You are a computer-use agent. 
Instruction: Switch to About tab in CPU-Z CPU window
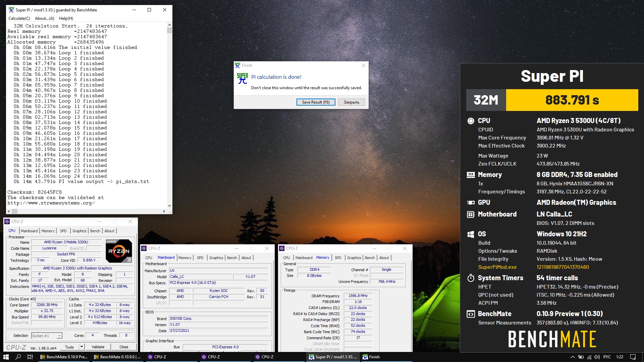109,231
